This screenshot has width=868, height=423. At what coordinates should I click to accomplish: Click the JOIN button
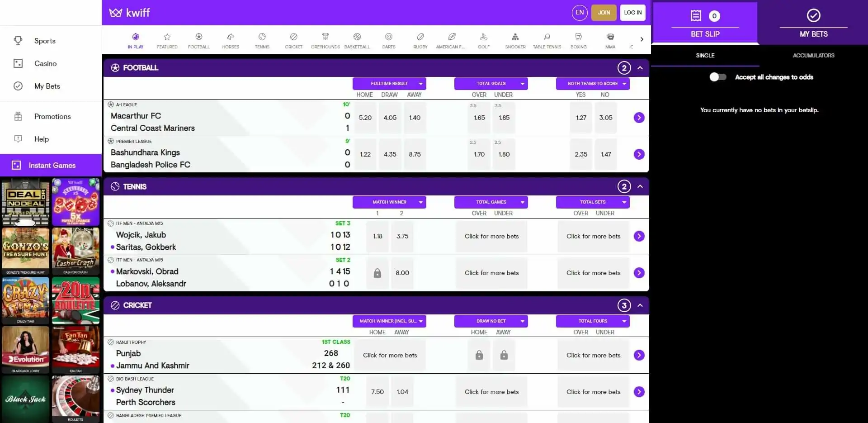point(604,13)
